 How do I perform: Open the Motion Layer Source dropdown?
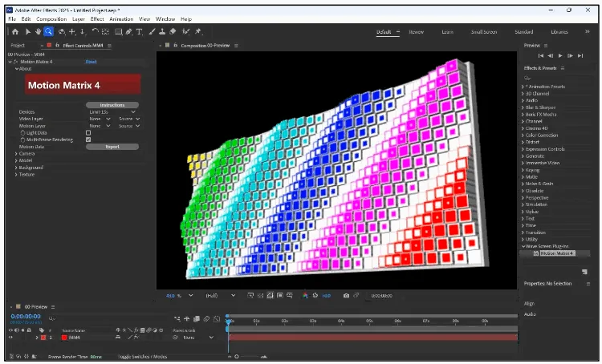(x=129, y=126)
